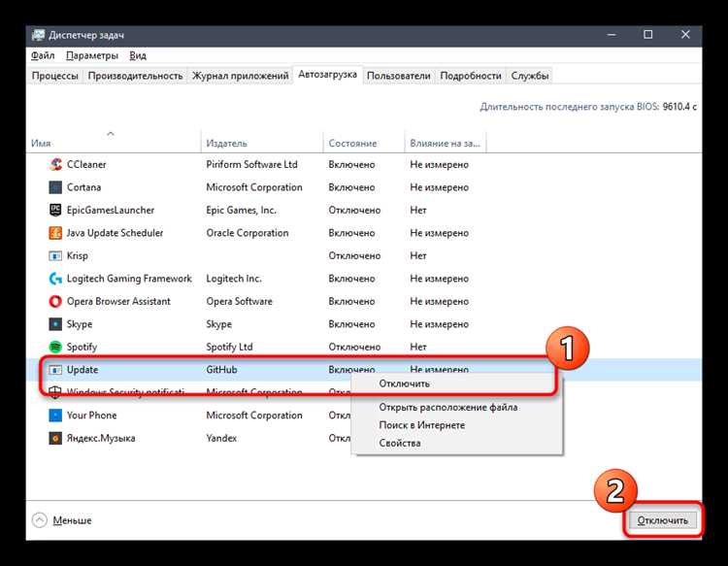Click the Opera Software publisher cell
The image size is (728, 566).
[239, 301]
